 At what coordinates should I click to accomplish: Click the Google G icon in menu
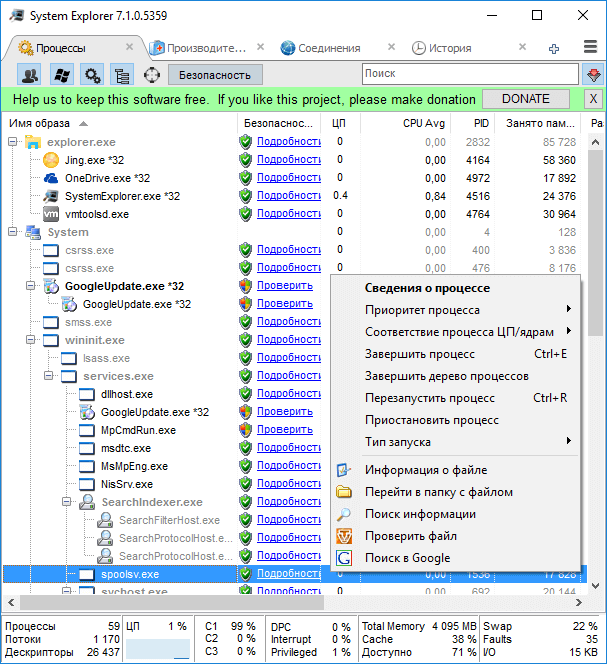pyautogui.click(x=344, y=558)
